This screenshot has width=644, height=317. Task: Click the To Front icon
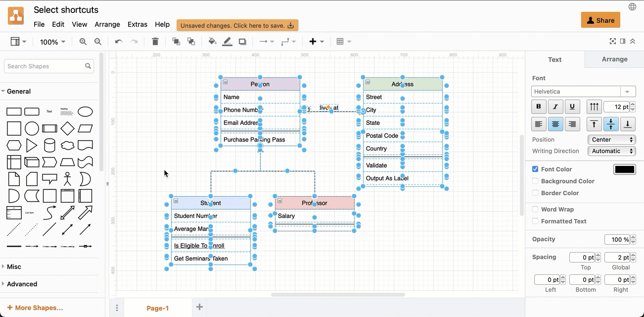click(x=176, y=42)
